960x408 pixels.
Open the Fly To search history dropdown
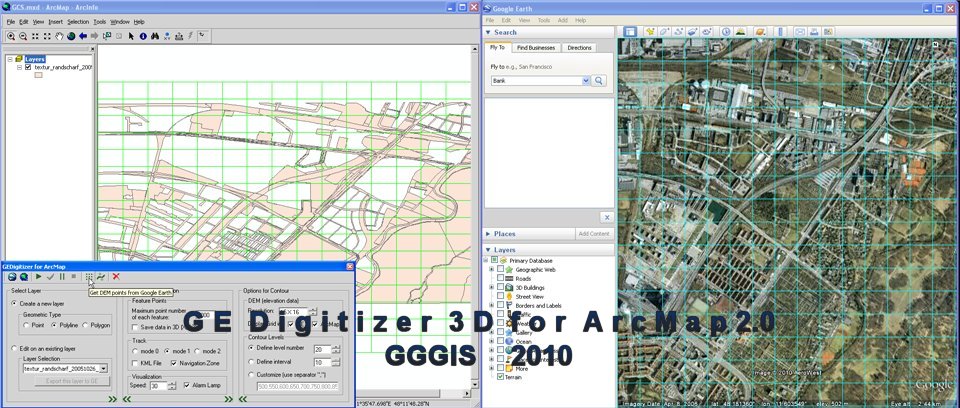click(x=586, y=81)
